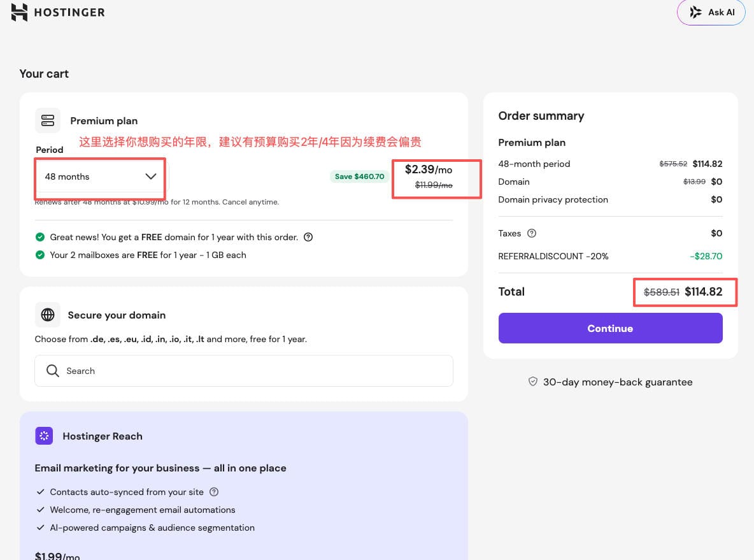Click the Ask AI sparkle icon
Screen dimensions: 754x560
point(695,12)
